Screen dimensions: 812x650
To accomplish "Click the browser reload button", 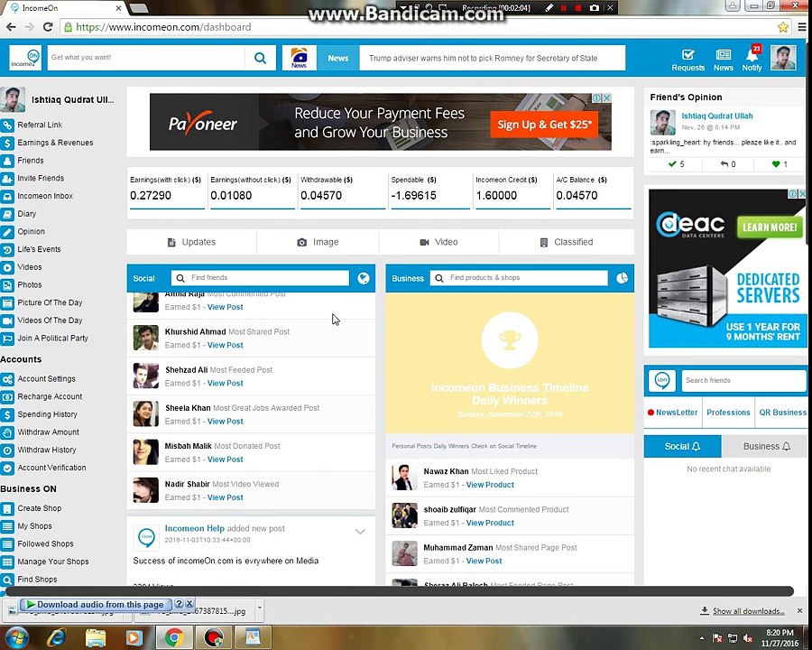I will [x=48, y=27].
